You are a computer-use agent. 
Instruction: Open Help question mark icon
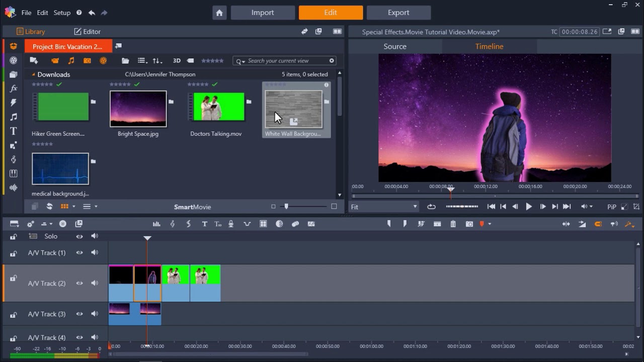79,13
